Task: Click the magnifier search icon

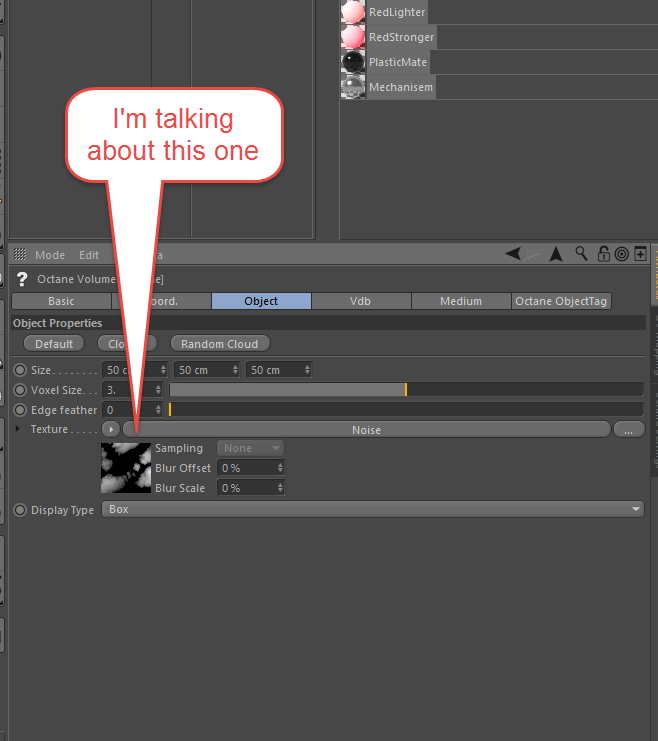Action: [x=581, y=254]
